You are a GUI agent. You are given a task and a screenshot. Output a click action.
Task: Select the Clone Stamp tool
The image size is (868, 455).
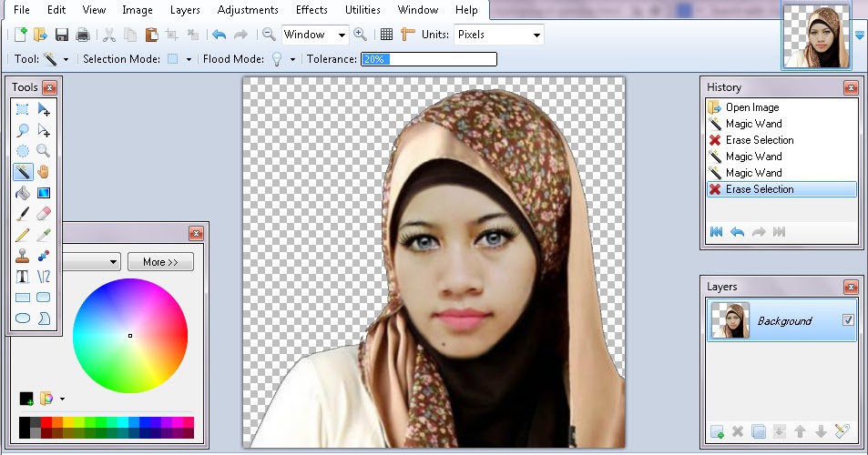click(x=22, y=256)
